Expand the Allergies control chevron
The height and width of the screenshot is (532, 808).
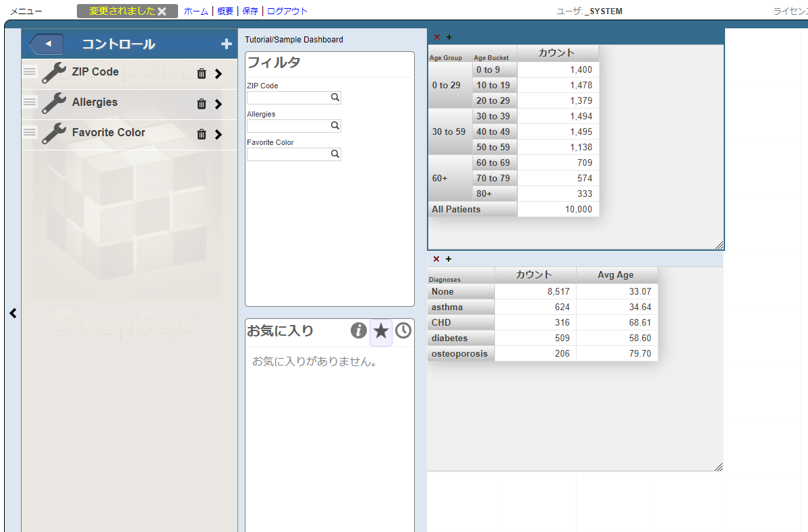point(218,104)
